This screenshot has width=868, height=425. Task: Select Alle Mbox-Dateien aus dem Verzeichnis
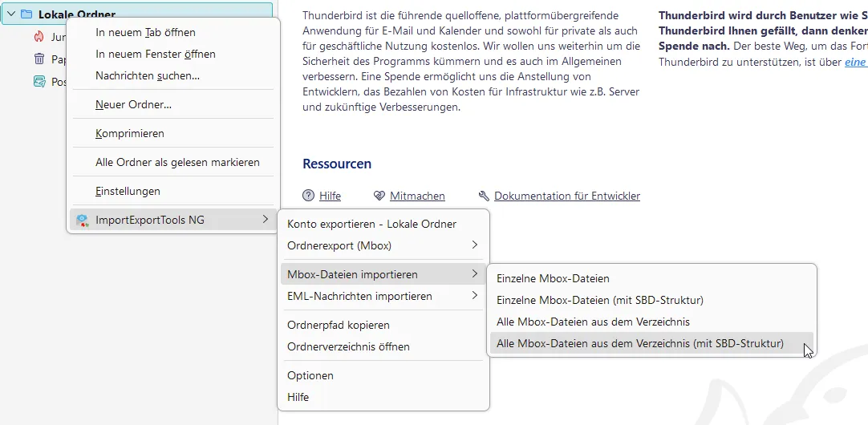click(x=651, y=322)
